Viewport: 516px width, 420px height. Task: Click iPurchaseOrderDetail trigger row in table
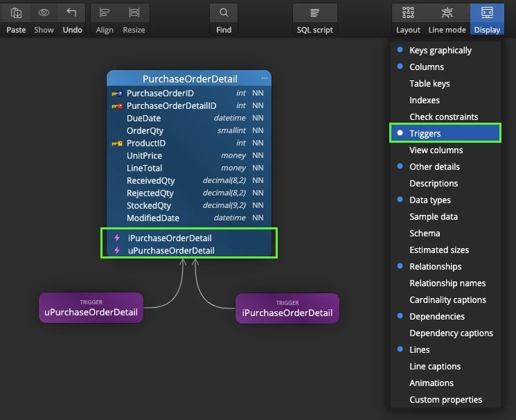(x=189, y=238)
